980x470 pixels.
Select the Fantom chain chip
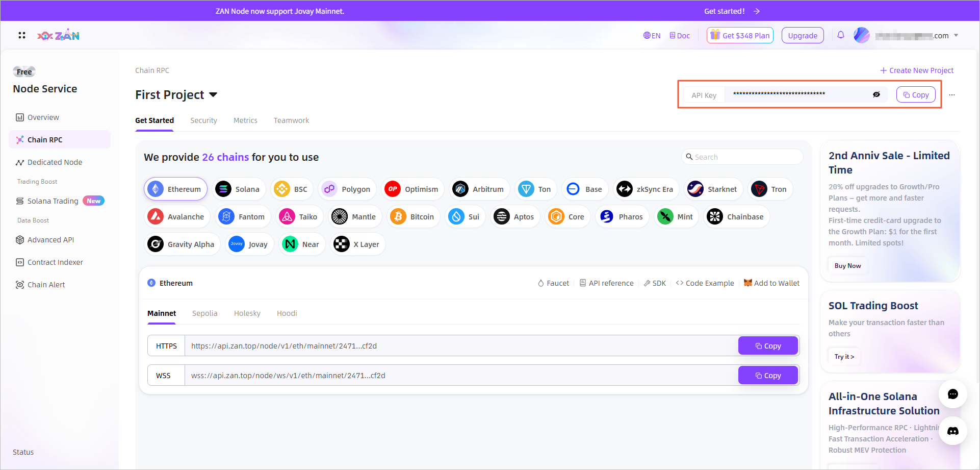click(x=243, y=217)
